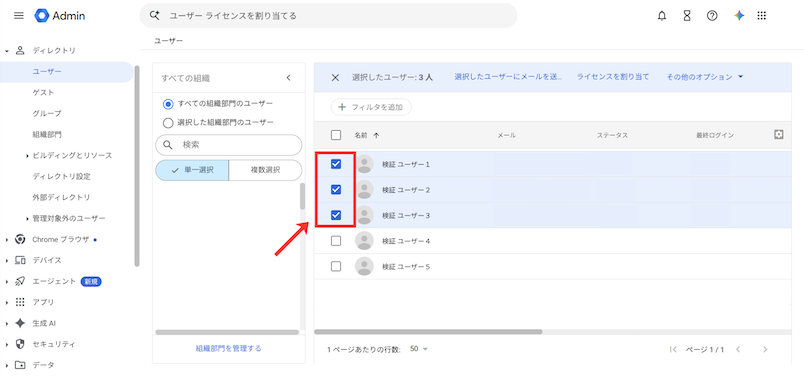This screenshot has width=804, height=380.
Task: Toggle the select-all header checkbox
Action: (336, 135)
